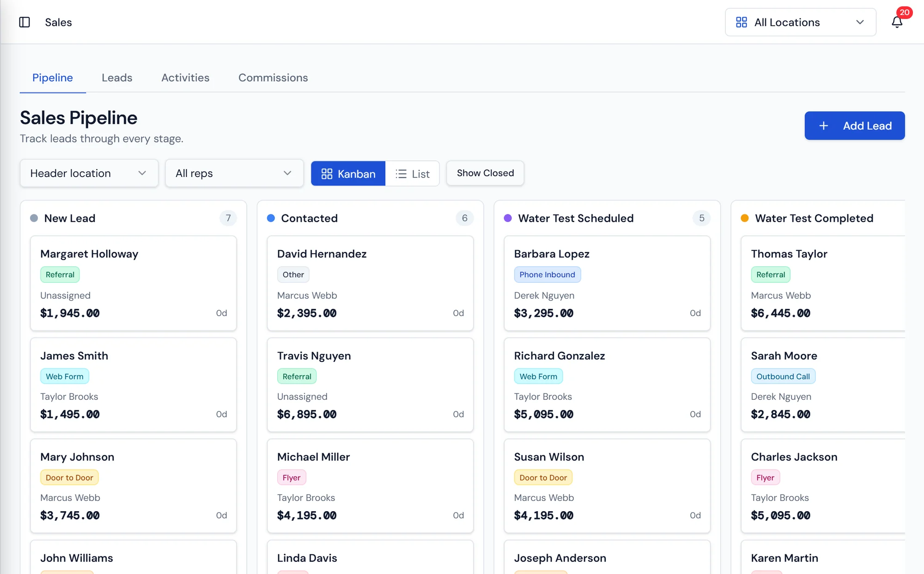Open Margaret Holloway lead card
This screenshot has height=574, width=924.
point(134,283)
